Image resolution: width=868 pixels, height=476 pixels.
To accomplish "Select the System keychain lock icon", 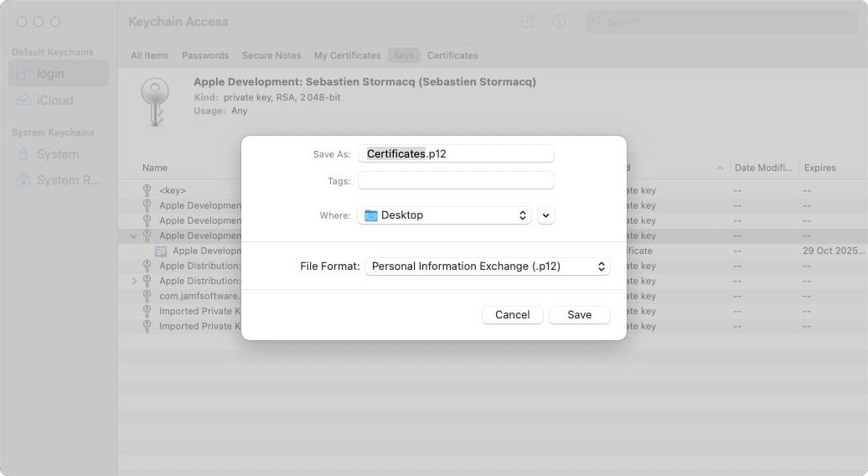I will [23, 154].
